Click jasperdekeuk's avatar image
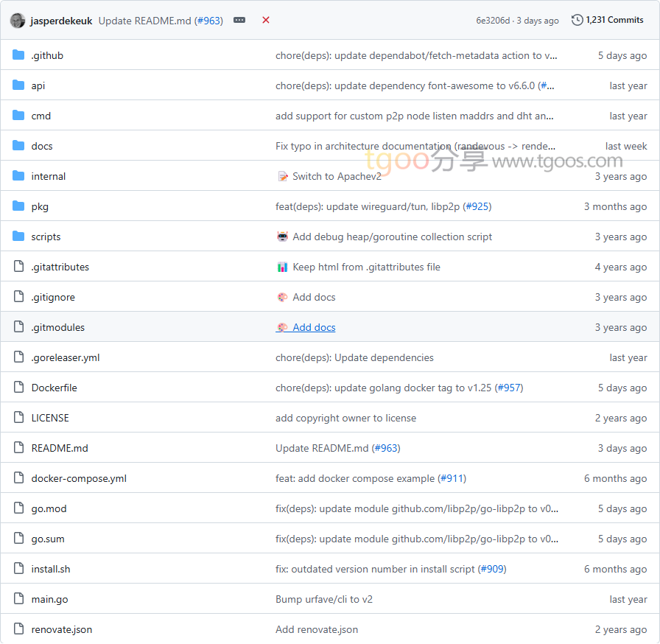The width and height of the screenshot is (660, 644). point(18,21)
